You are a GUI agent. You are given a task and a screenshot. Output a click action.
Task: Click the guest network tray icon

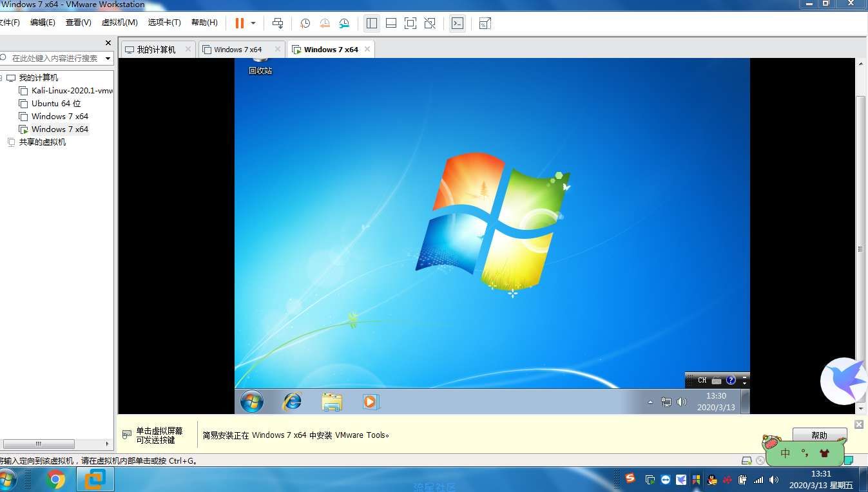tap(666, 402)
